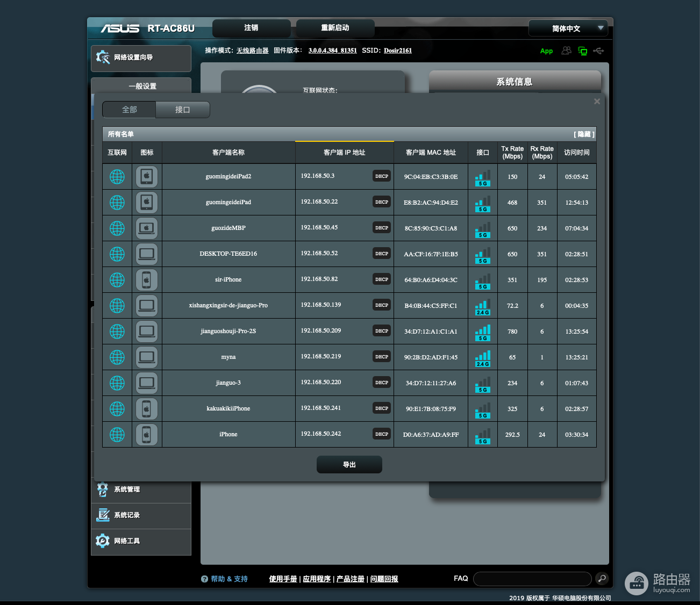Open network tools (网络工具) icon
The height and width of the screenshot is (605, 700).
tap(103, 541)
